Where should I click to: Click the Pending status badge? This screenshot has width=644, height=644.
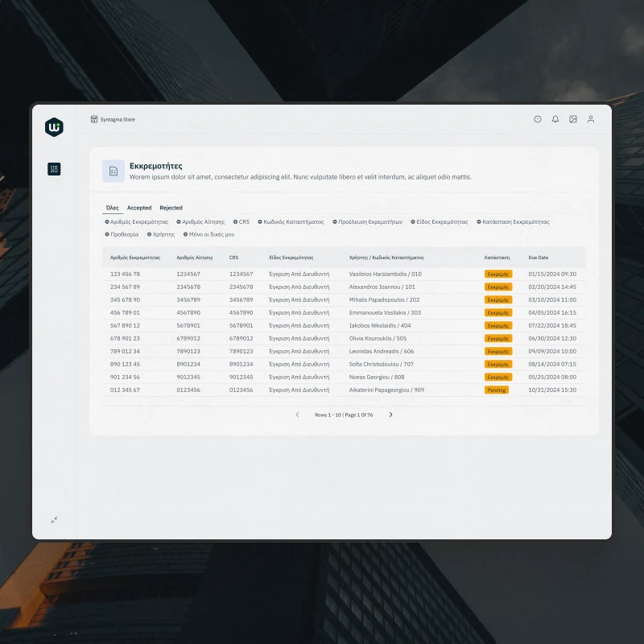[497, 390]
